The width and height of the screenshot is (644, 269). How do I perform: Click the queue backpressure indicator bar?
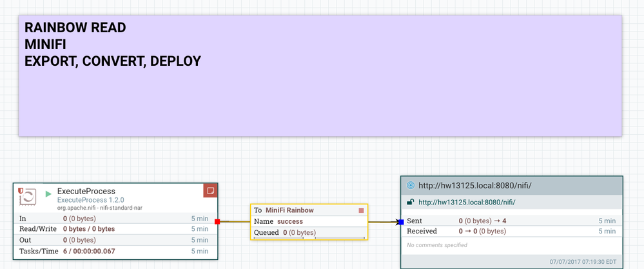[309, 238]
